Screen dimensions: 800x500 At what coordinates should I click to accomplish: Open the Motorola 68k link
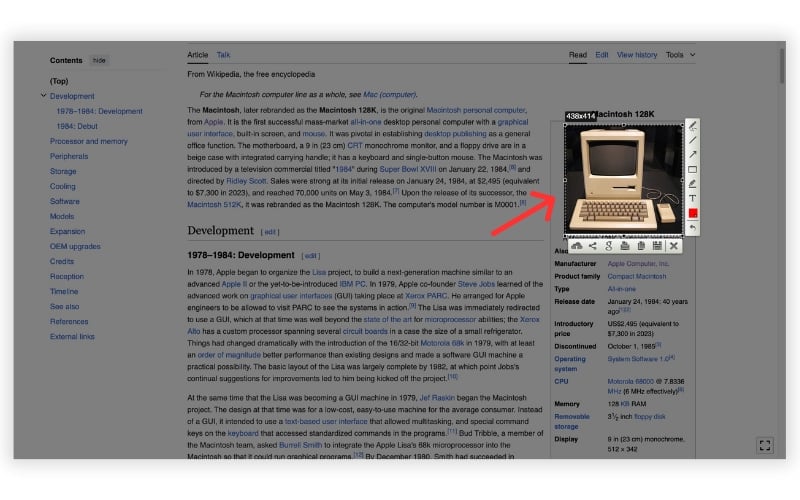pyautogui.click(x=442, y=343)
